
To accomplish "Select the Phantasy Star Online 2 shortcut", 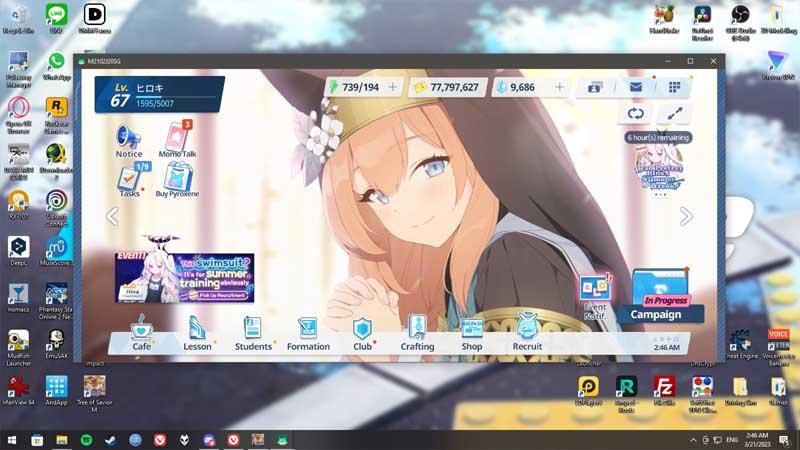I will (56, 301).
